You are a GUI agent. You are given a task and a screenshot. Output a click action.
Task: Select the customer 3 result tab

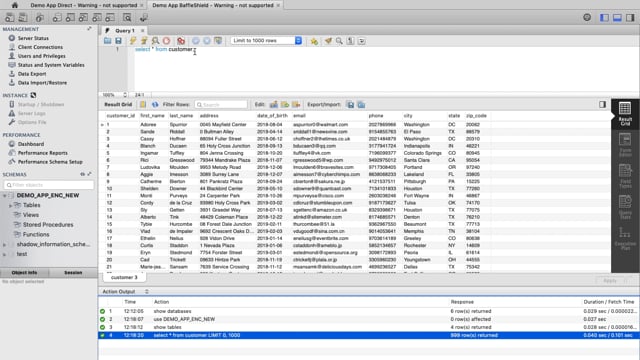click(x=124, y=277)
